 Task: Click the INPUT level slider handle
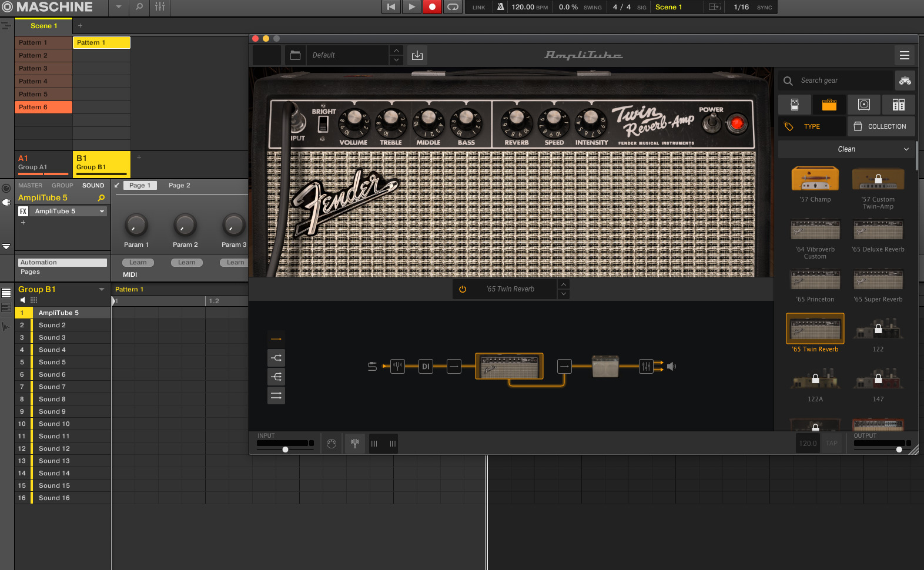(x=285, y=450)
